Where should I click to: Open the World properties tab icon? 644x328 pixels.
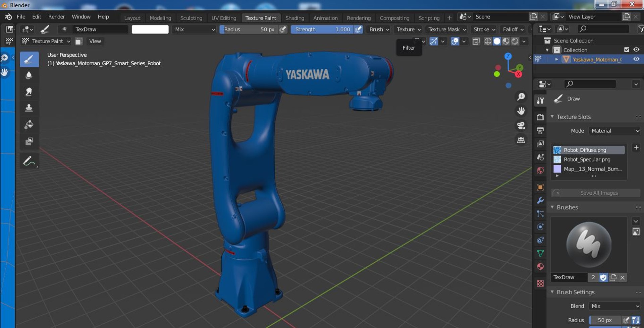[540, 170]
